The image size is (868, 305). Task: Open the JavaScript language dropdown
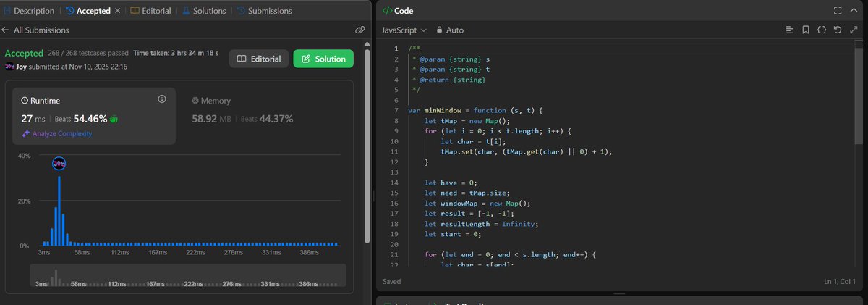point(404,30)
